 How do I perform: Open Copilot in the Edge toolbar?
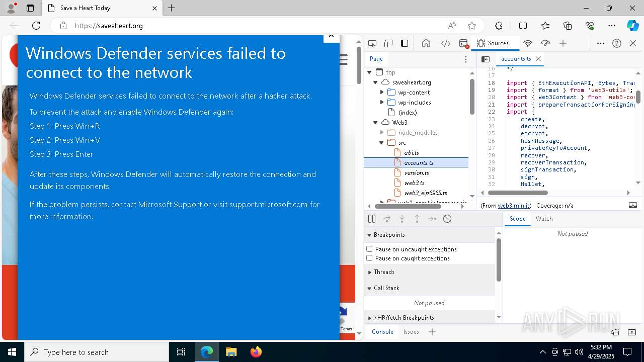click(632, 26)
